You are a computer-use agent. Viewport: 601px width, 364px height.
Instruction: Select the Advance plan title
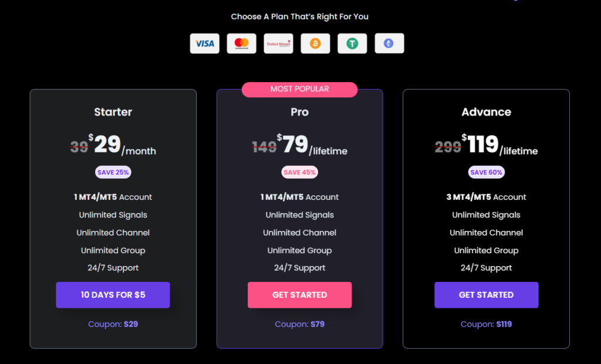point(486,112)
